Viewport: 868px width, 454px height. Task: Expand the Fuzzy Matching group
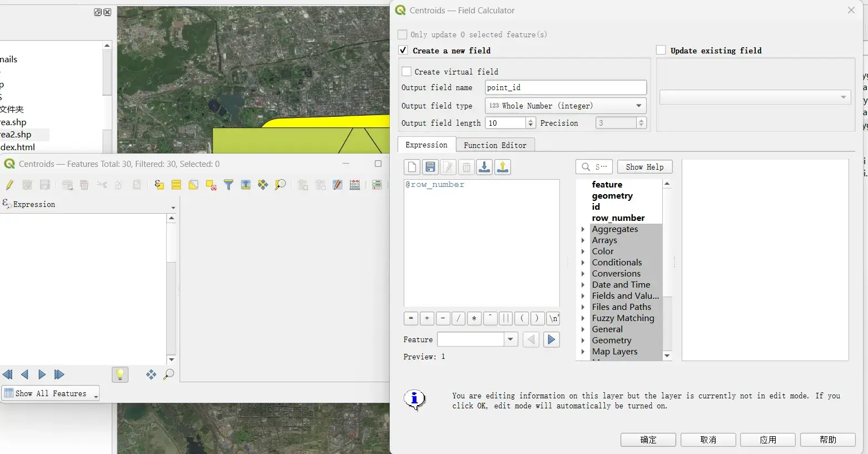point(583,318)
